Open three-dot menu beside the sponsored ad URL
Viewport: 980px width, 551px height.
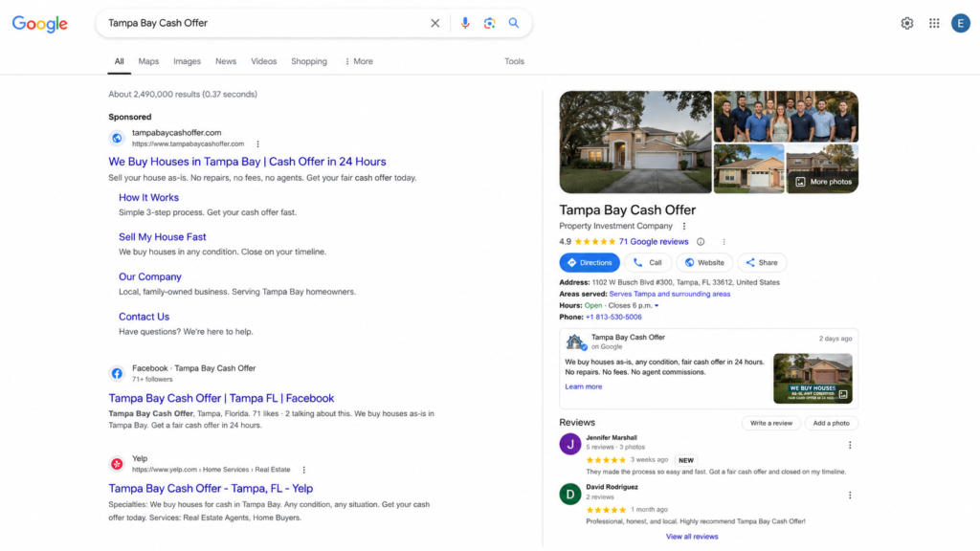click(257, 144)
